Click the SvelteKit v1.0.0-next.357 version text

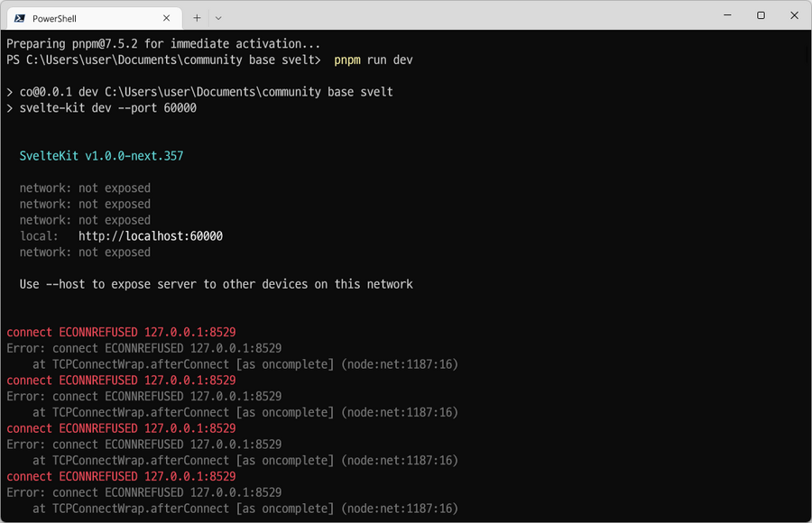[101, 156]
